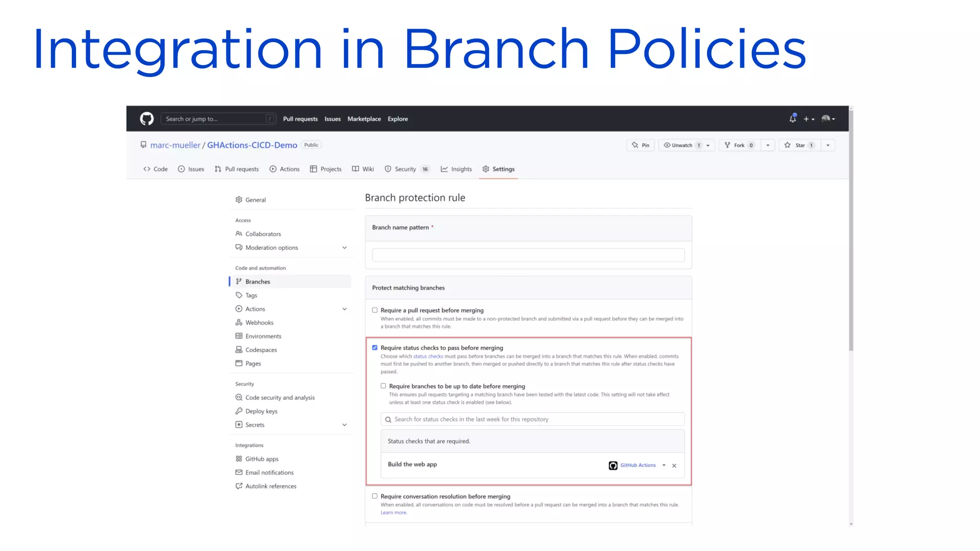Click the GitHub Octocat logo
980x551 pixels.
pos(146,119)
